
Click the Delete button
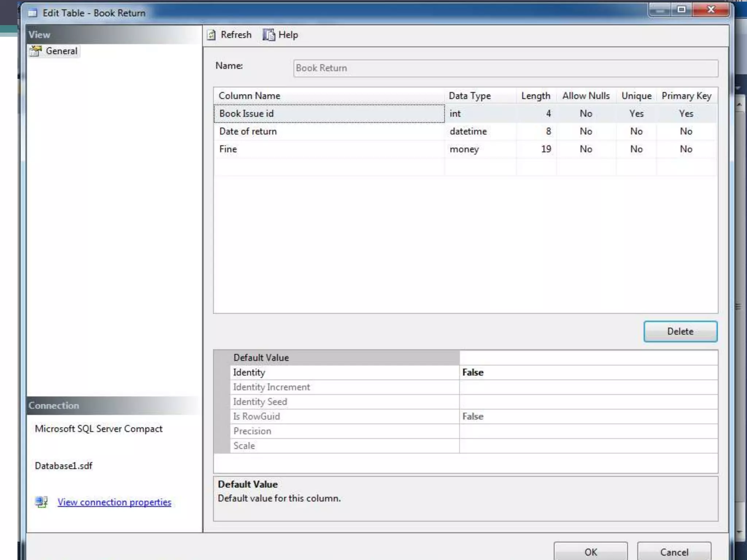(680, 331)
